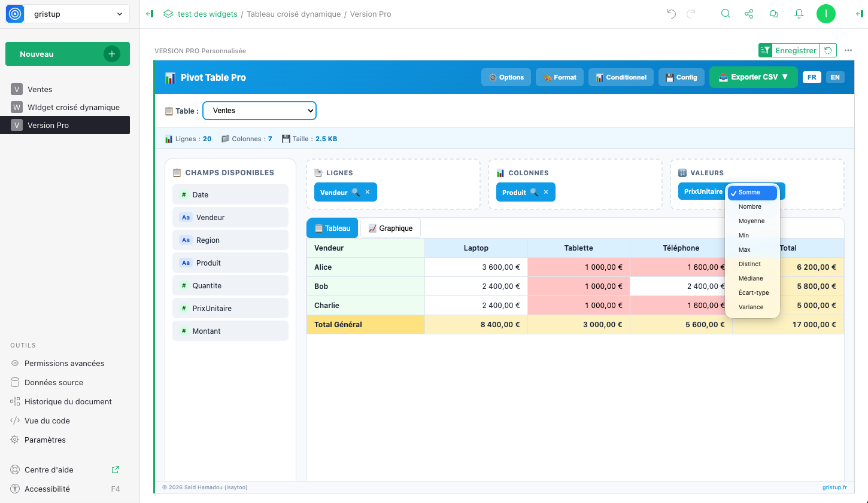Switch language to FR
This screenshot has height=503, width=868.
pos(812,77)
